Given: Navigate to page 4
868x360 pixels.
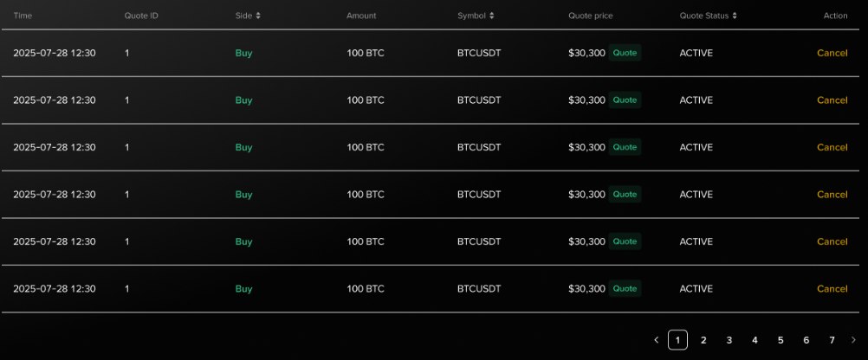Looking at the screenshot, I should point(755,340).
